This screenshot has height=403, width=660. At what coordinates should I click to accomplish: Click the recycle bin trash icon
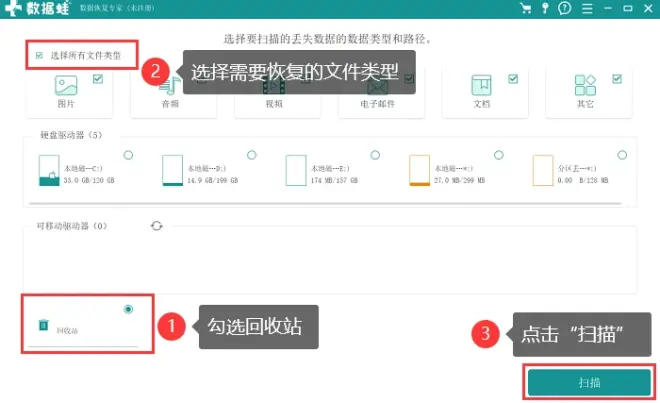coord(43,325)
